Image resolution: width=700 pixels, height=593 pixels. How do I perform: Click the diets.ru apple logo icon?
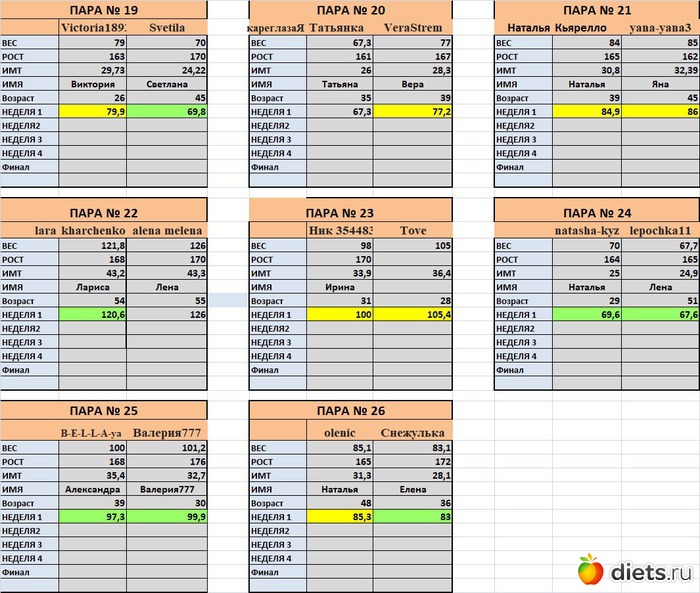point(591,569)
